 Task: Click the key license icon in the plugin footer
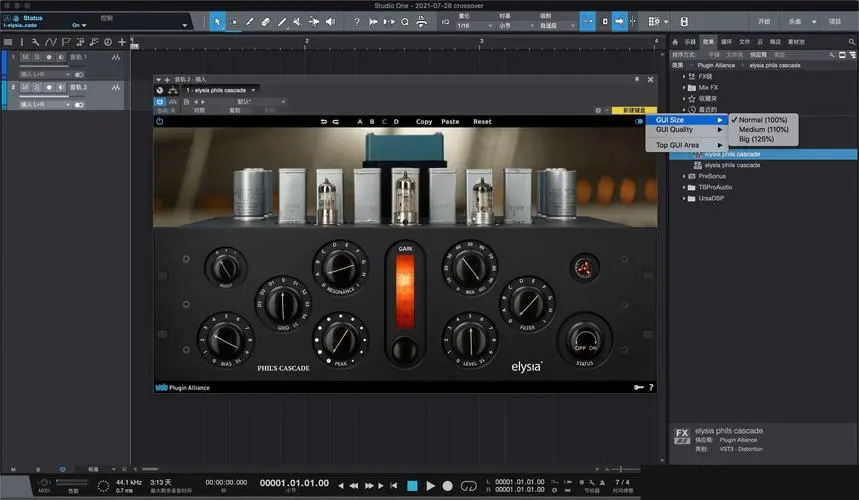[639, 387]
